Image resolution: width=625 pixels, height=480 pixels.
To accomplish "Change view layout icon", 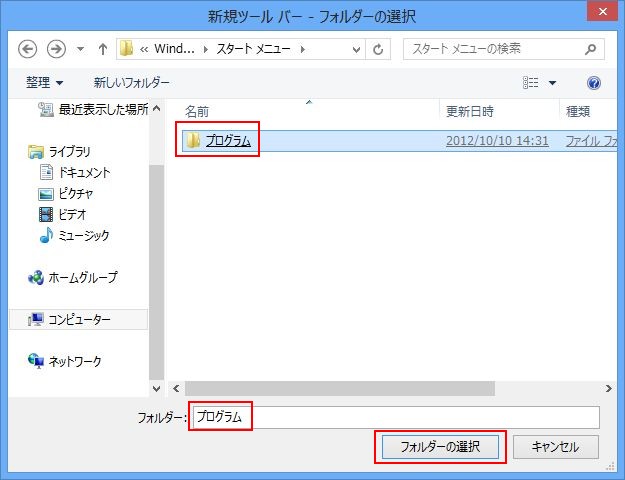I will click(531, 83).
